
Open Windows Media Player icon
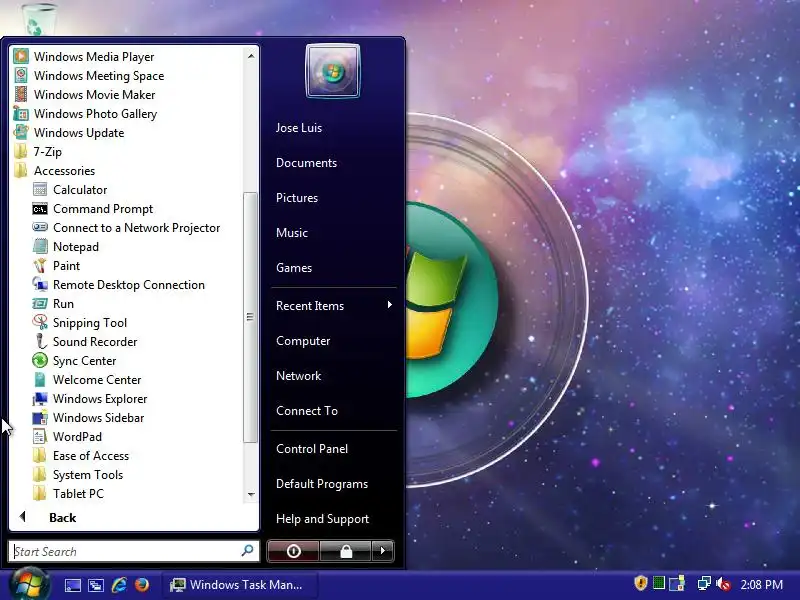click(21, 56)
